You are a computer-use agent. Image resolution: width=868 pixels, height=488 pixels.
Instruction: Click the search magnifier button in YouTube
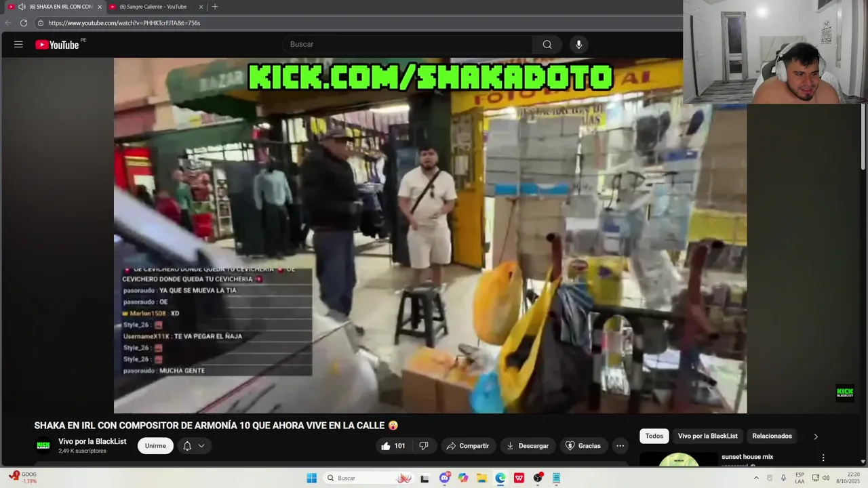point(547,45)
